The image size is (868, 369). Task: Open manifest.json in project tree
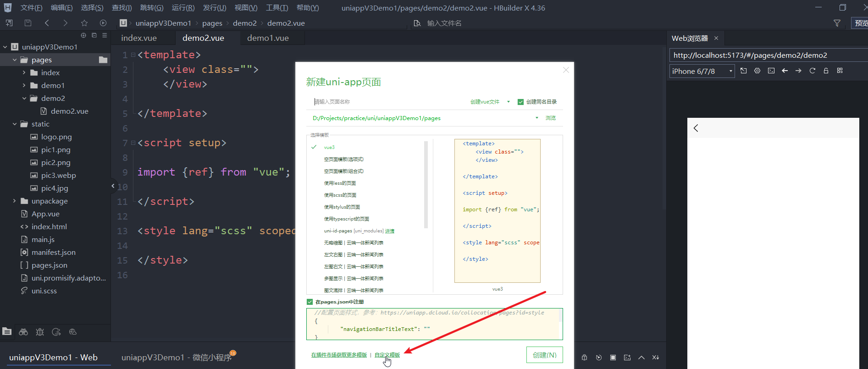click(54, 252)
